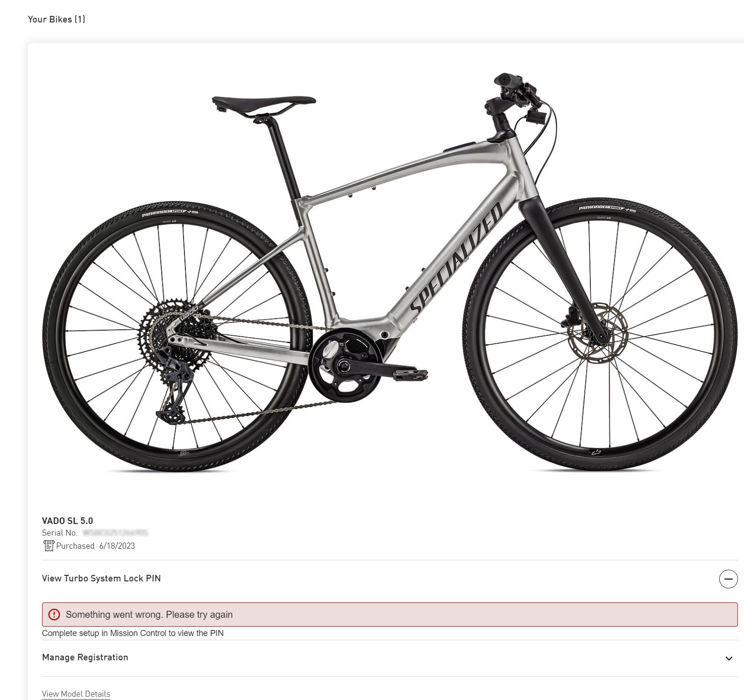Viewport: 744px width, 700px height.
Task: Click the black crankset chainring guard
Action: coord(345,365)
